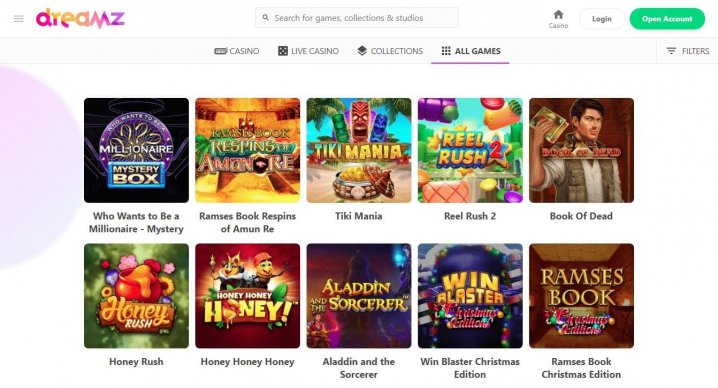The width and height of the screenshot is (718, 388).
Task: Click the 'Book Of Dead' title text
Action: [581, 216]
